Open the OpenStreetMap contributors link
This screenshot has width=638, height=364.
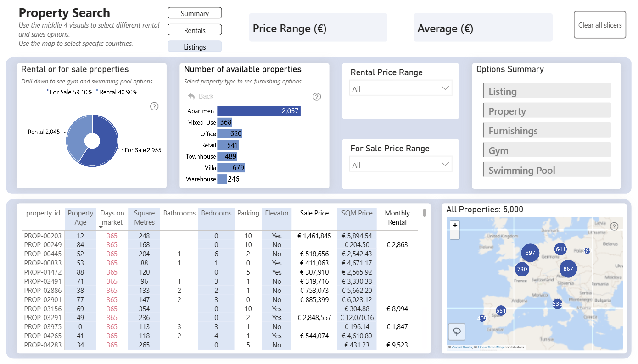491,347
